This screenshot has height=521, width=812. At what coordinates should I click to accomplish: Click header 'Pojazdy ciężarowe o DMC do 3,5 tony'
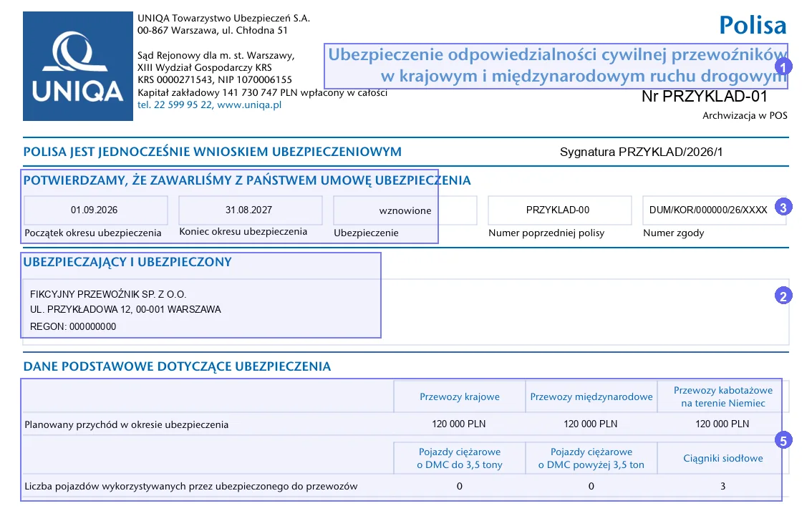(460, 459)
